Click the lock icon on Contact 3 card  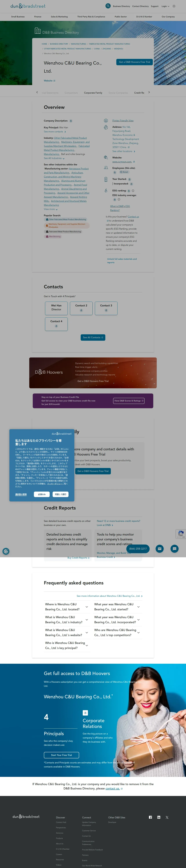coord(106,310)
